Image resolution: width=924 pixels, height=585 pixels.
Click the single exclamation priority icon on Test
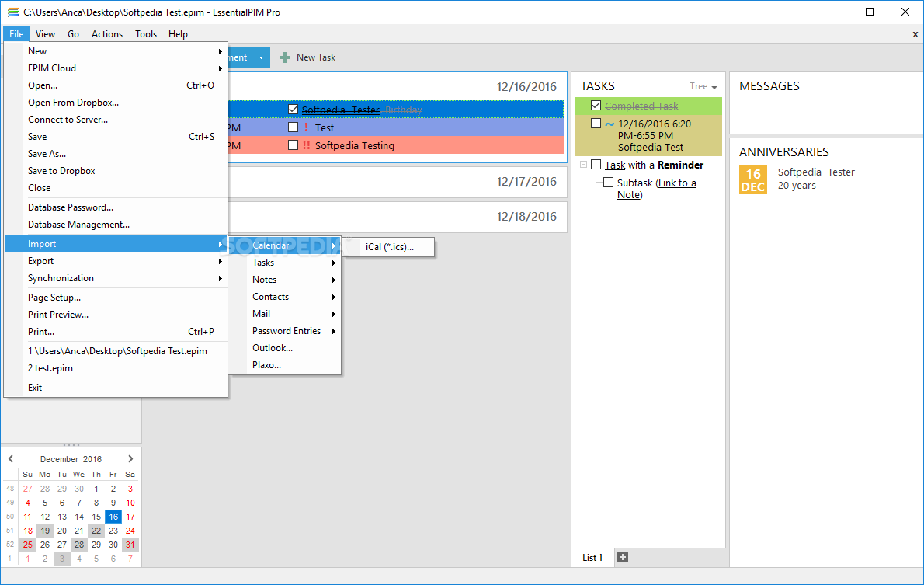pos(306,127)
